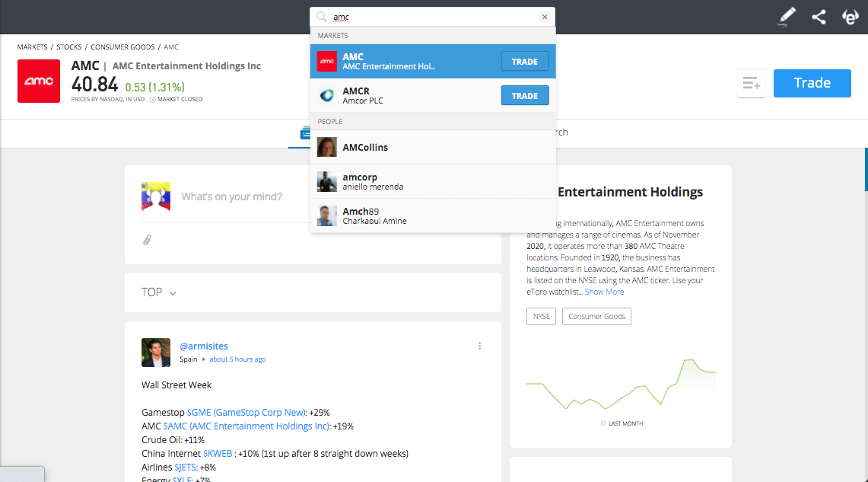Open post options three-dot menu

pos(479,346)
